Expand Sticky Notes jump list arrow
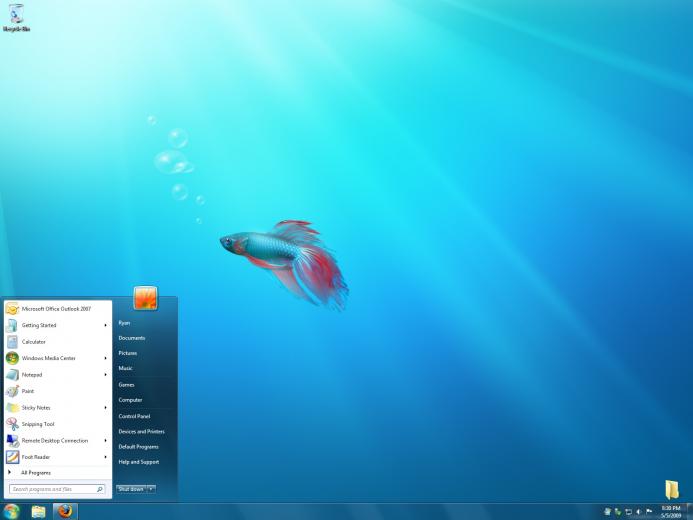The image size is (693, 520). (106, 408)
